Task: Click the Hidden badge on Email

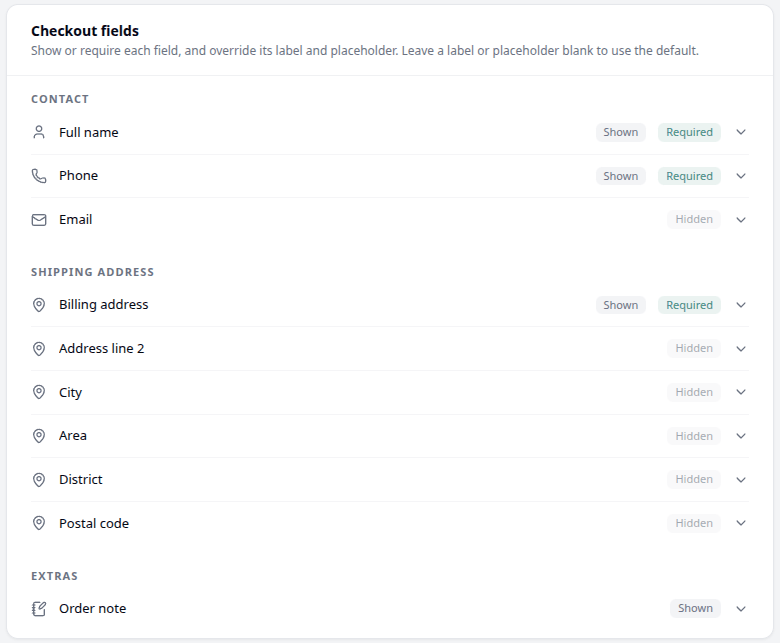Action: click(x=694, y=219)
